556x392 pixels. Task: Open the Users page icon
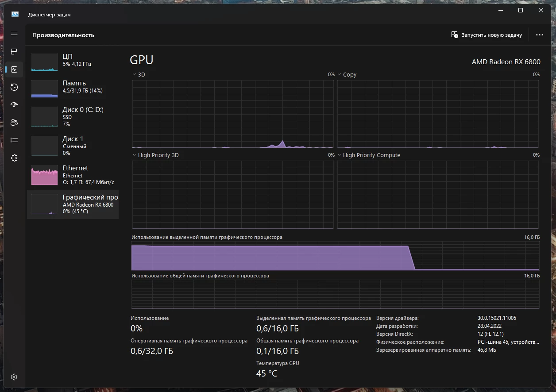click(14, 123)
